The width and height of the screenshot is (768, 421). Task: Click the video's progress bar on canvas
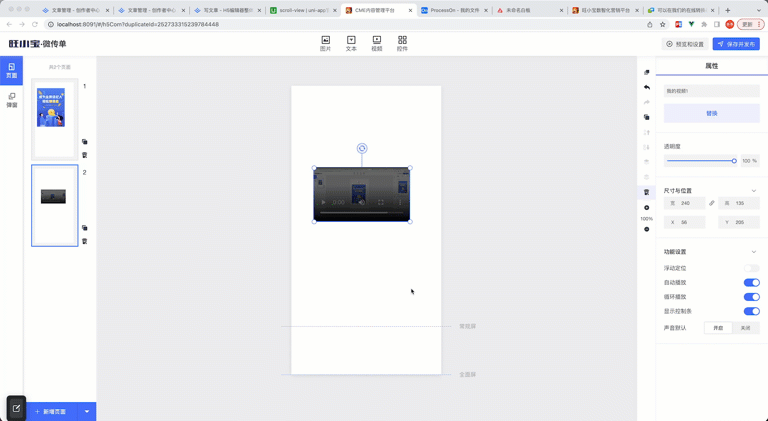pos(362,213)
